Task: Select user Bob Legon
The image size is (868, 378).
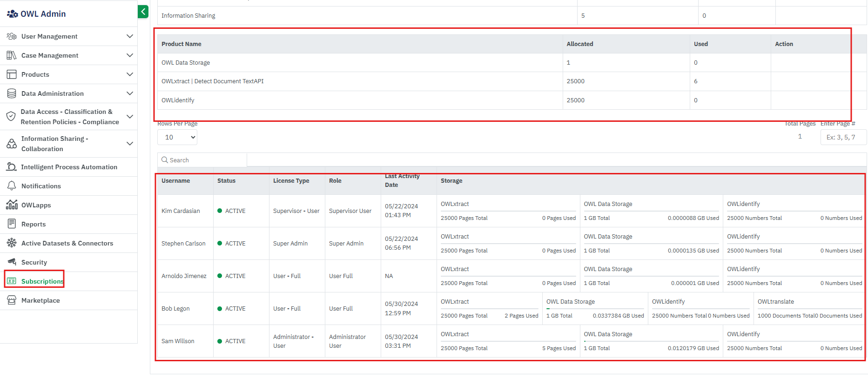Action: click(175, 309)
